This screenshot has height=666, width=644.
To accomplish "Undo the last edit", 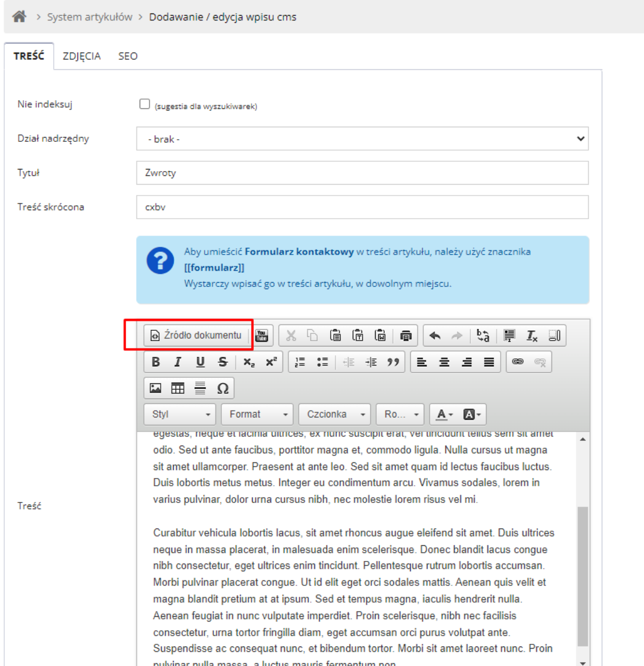I will [435, 336].
